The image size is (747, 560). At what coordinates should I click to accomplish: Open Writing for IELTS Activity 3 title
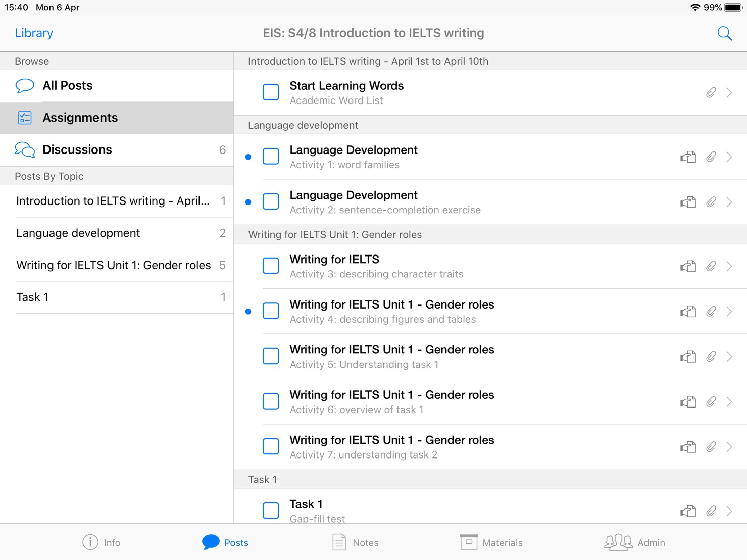click(x=334, y=260)
